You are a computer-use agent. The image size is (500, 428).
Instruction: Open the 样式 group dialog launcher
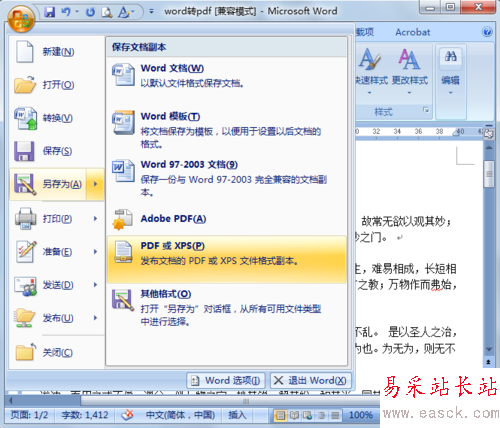point(426,110)
